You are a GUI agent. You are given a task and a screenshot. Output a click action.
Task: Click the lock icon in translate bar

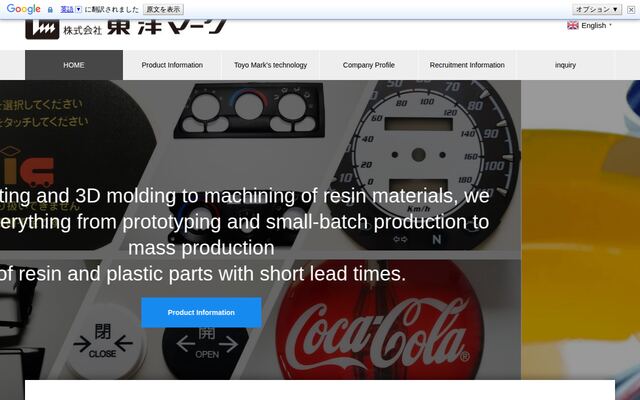(x=50, y=9)
